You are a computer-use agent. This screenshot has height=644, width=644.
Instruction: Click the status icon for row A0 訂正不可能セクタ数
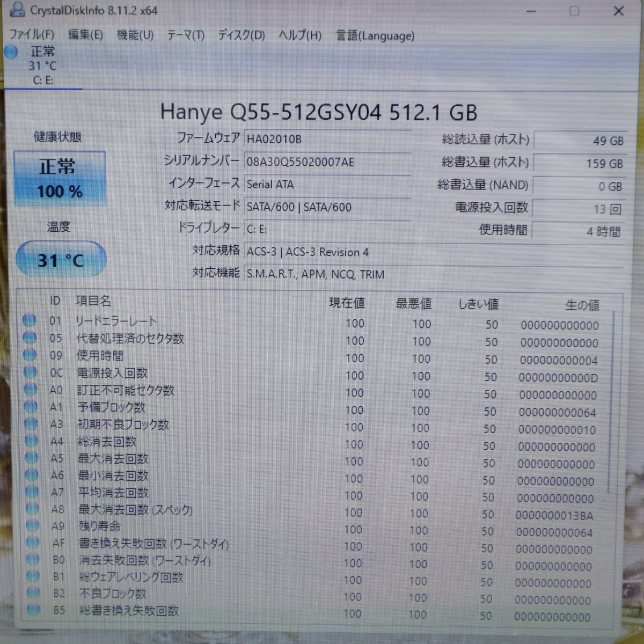pyautogui.click(x=31, y=389)
